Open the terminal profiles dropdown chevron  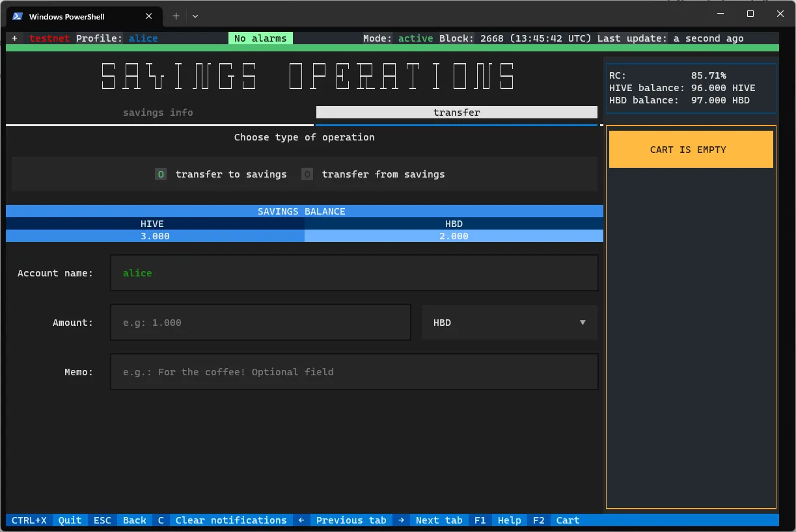pyautogui.click(x=195, y=16)
